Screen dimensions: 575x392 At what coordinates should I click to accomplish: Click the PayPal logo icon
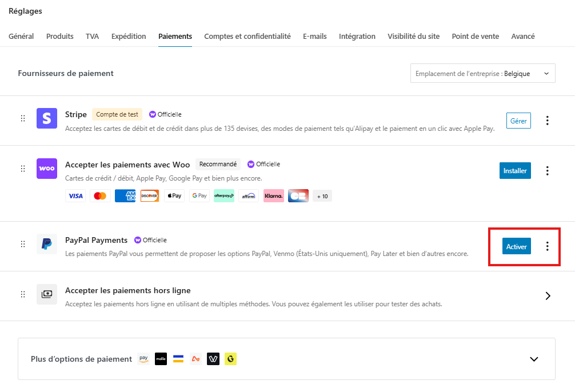coord(46,244)
